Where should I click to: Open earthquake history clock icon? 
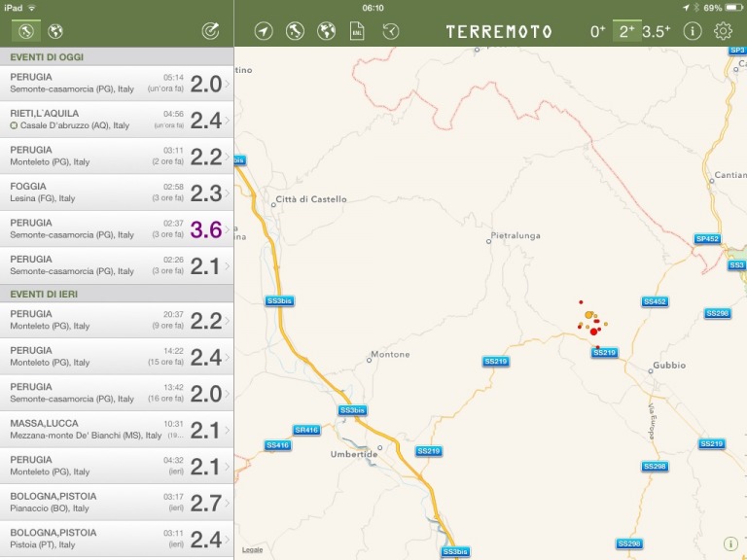click(390, 31)
